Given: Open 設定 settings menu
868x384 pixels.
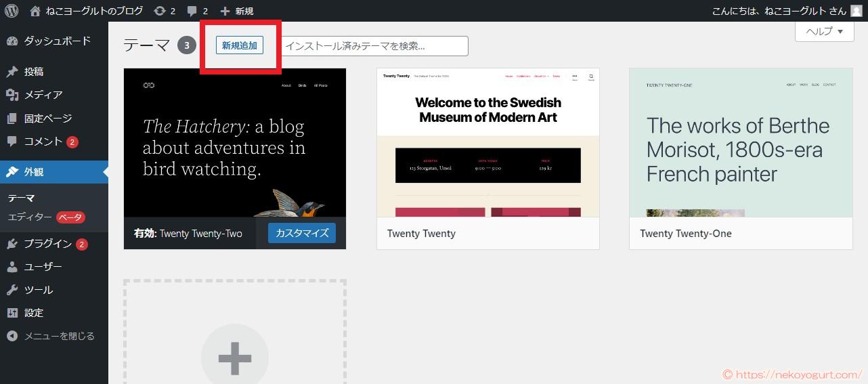Looking at the screenshot, I should point(34,313).
